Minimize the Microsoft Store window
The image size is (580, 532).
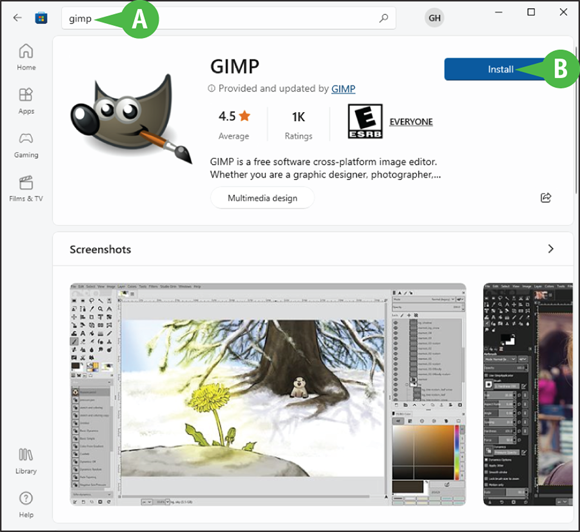click(x=499, y=12)
